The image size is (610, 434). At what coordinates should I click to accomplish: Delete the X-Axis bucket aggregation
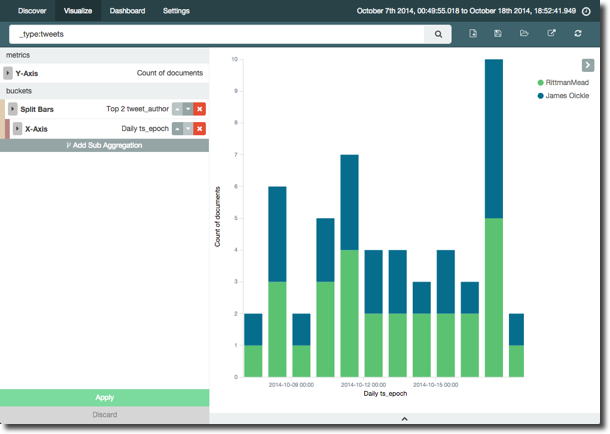(200, 129)
